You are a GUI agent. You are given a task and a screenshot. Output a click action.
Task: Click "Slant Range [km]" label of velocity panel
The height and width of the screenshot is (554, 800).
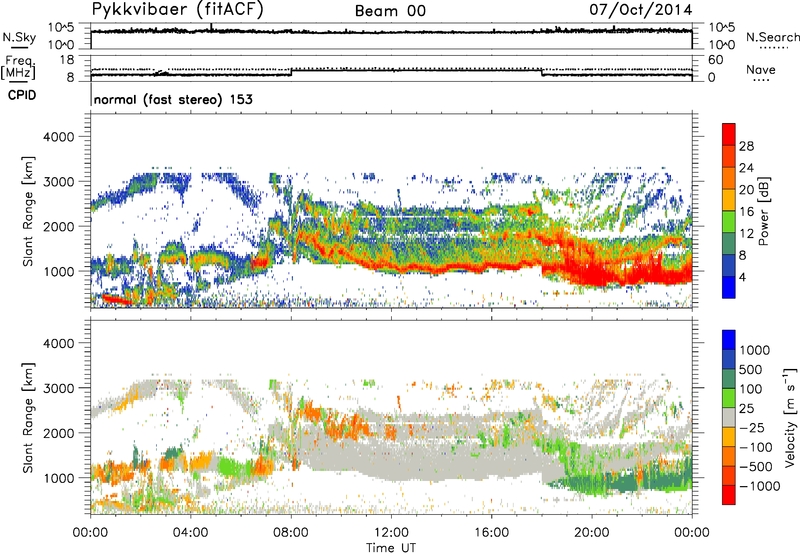28,417
